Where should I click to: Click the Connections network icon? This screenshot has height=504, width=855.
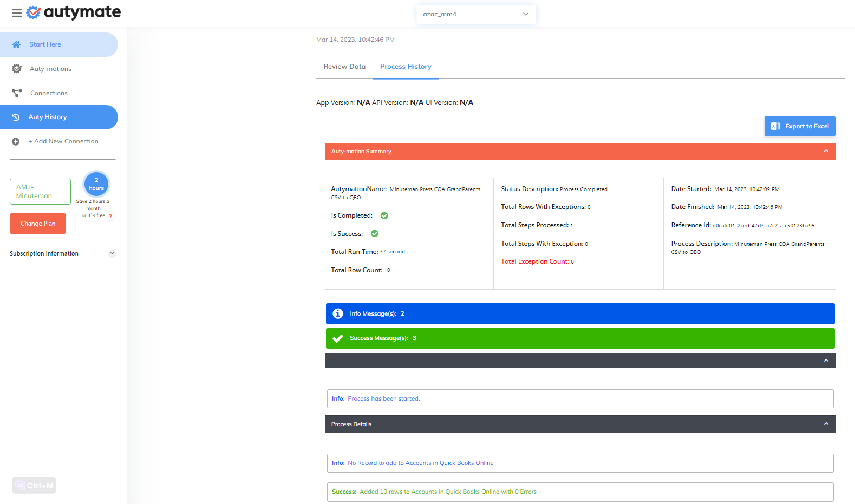click(x=17, y=93)
